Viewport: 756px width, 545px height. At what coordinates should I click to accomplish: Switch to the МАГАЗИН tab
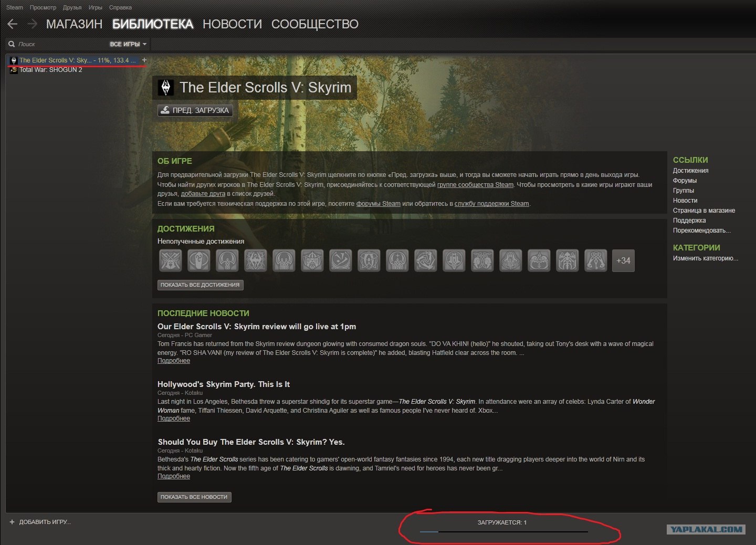74,24
